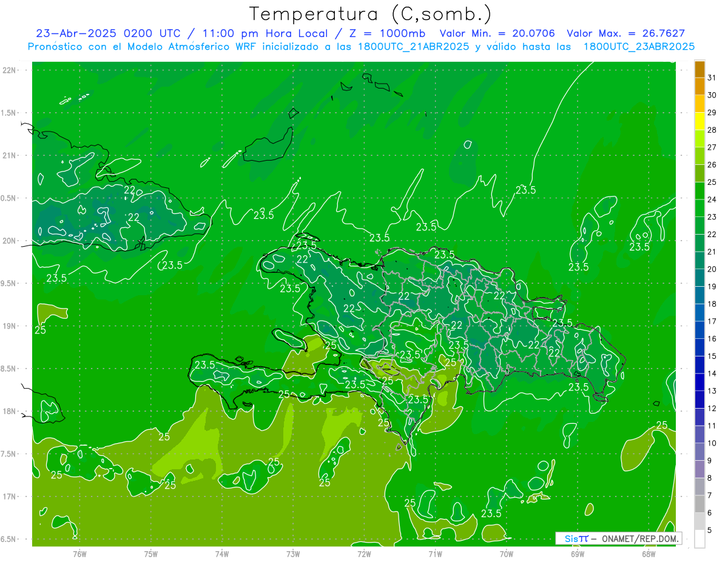
Task: Click legend scale value "27"
Action: click(712, 147)
